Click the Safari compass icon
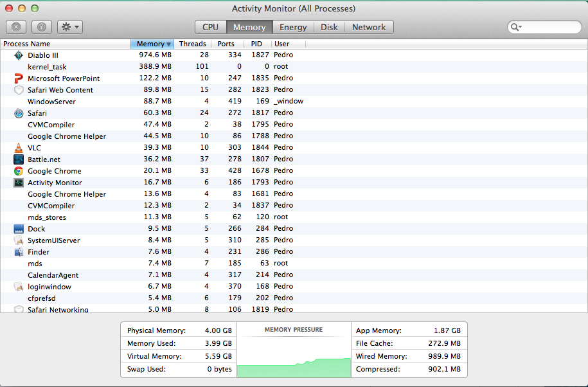The image size is (588, 387). (x=19, y=113)
